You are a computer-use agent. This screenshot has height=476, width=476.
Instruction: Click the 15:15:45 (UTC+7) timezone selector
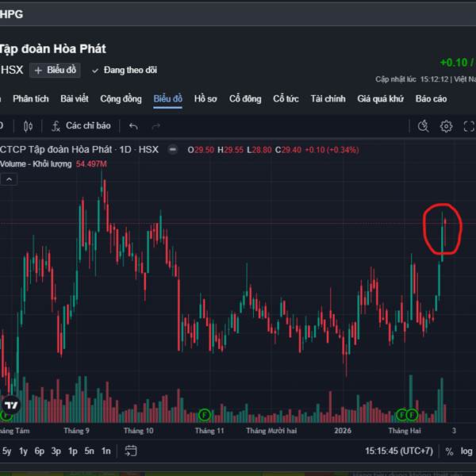click(x=399, y=451)
